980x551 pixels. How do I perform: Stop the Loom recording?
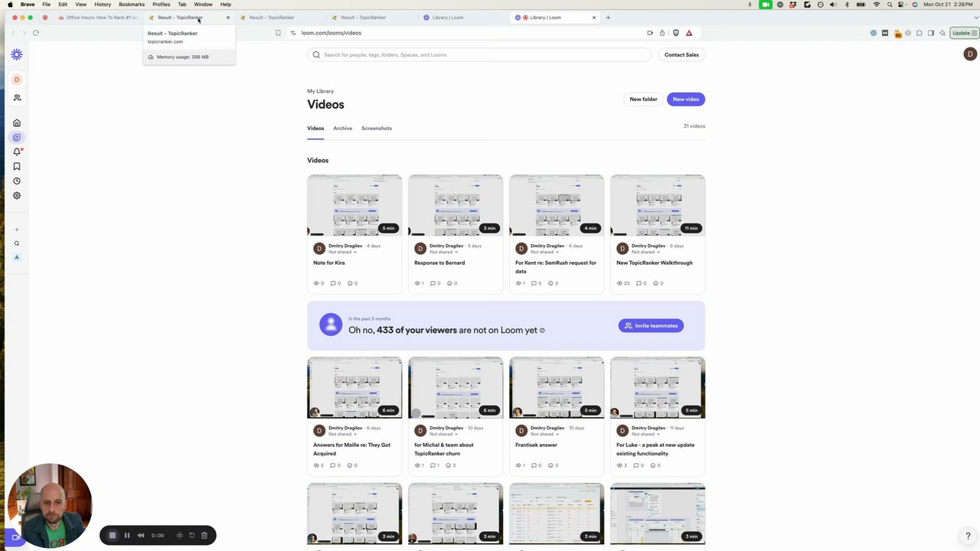113,535
